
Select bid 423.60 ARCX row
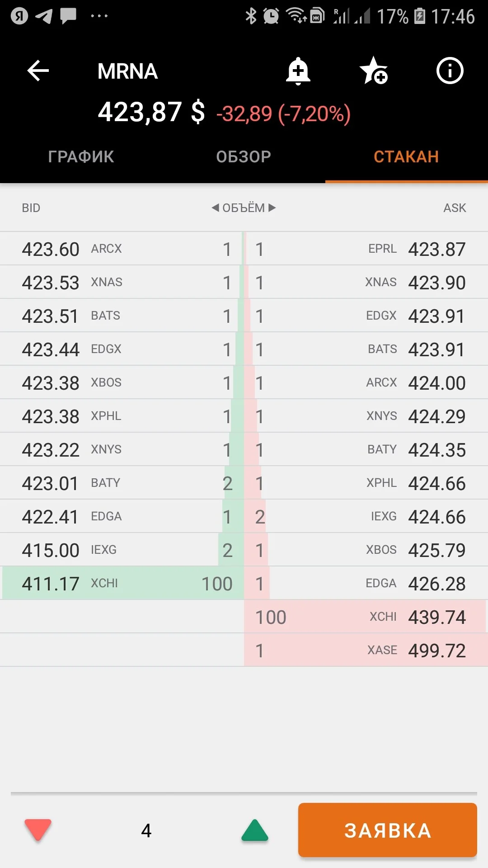click(122, 249)
